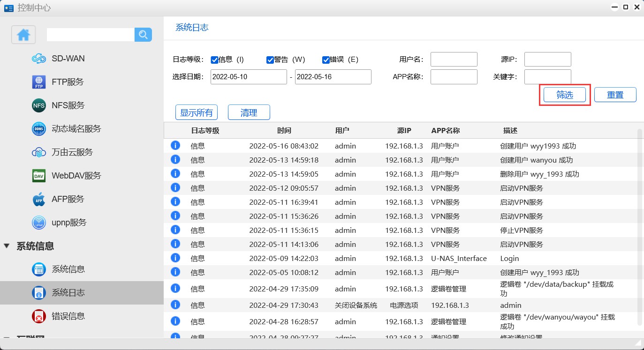644x350 pixels.
Task: Open SD-WAN from the sidebar
Action: (68, 59)
